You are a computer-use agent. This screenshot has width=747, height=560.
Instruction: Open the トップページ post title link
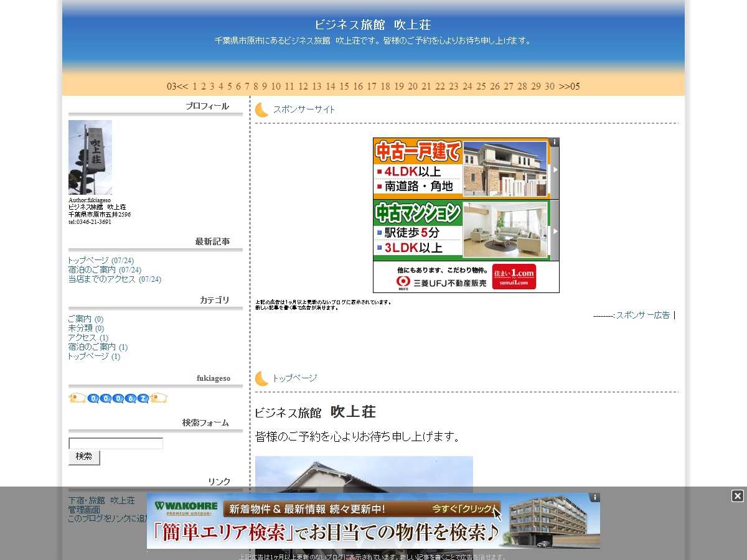[x=295, y=378]
